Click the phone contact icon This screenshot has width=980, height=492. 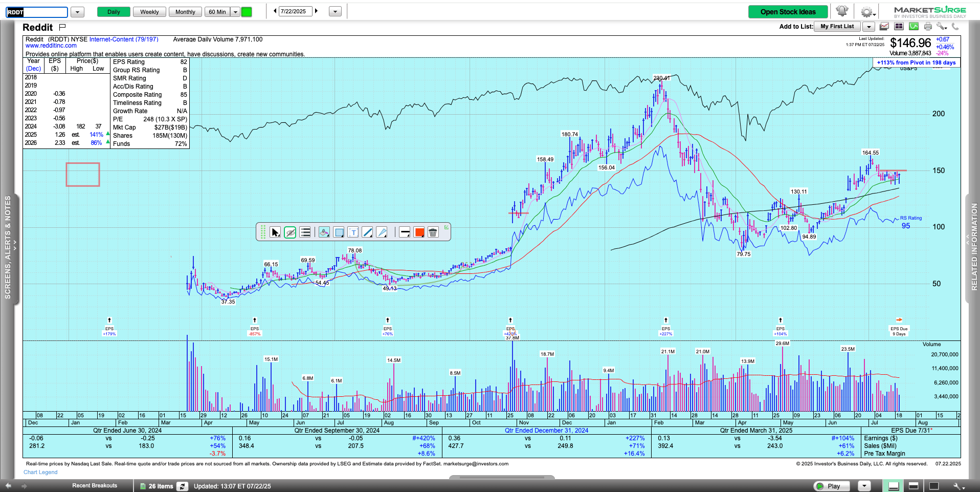tap(955, 26)
